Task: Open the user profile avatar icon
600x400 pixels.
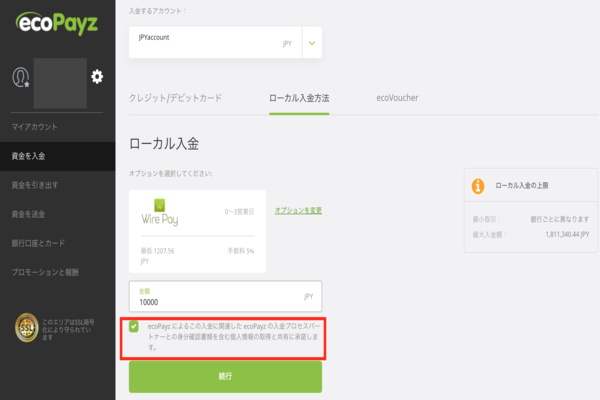Action: pyautogui.click(x=21, y=77)
